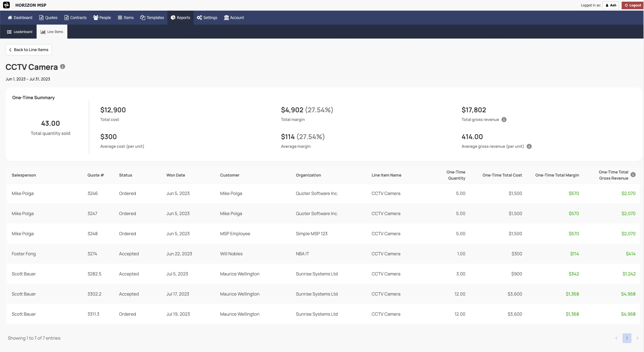The width and height of the screenshot is (644, 352).
Task: Go to the next page arrow
Action: tap(637, 338)
